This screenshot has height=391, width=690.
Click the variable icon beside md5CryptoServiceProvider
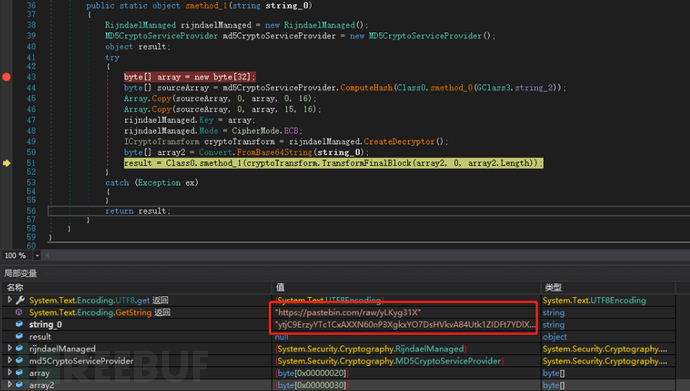(x=19, y=361)
